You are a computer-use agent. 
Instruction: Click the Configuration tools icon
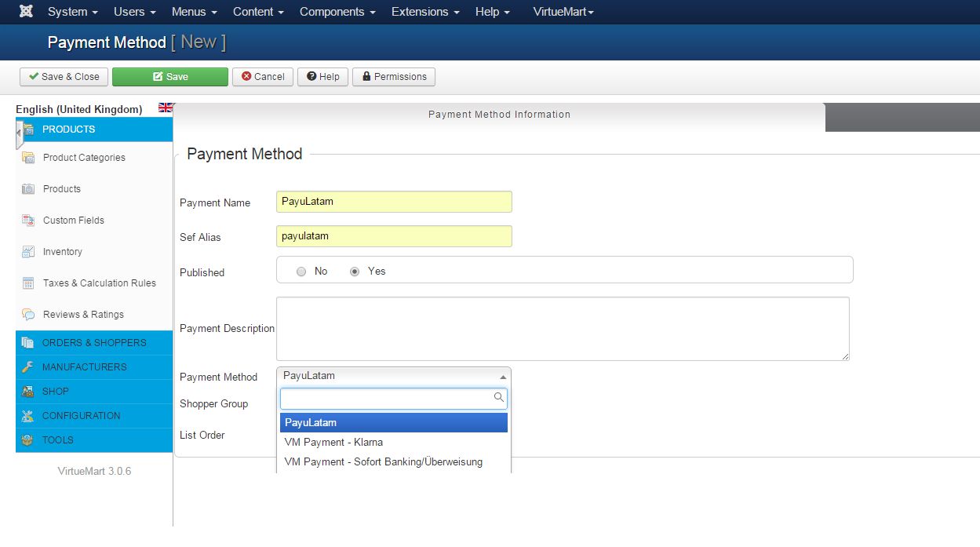(x=28, y=416)
